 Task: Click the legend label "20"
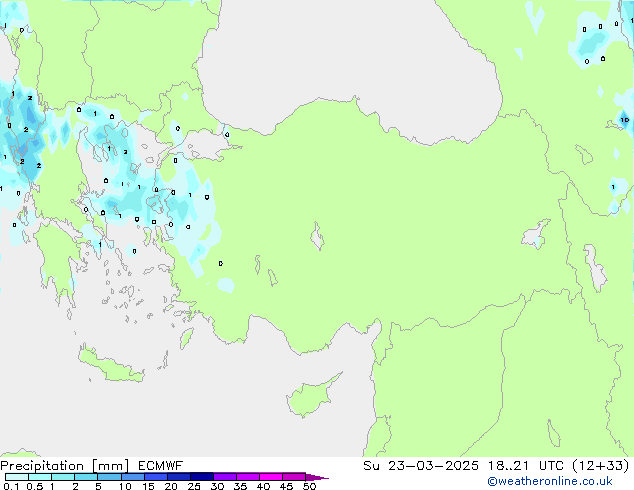(171, 486)
